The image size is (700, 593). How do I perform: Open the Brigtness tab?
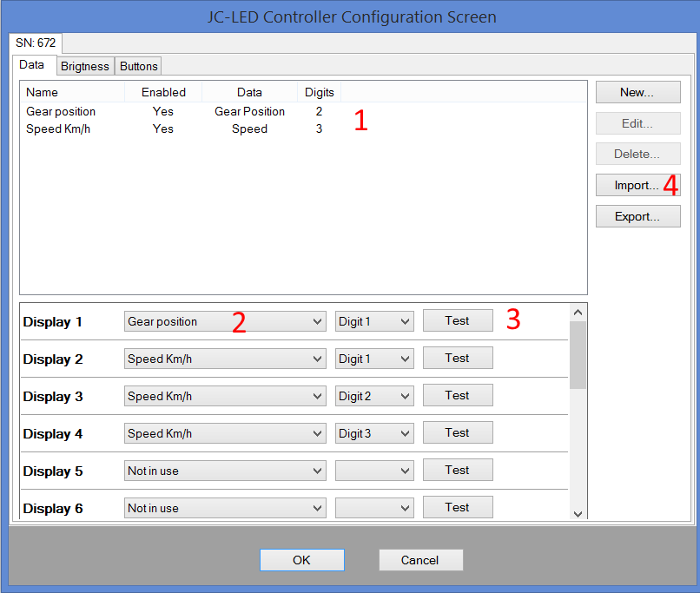point(85,66)
